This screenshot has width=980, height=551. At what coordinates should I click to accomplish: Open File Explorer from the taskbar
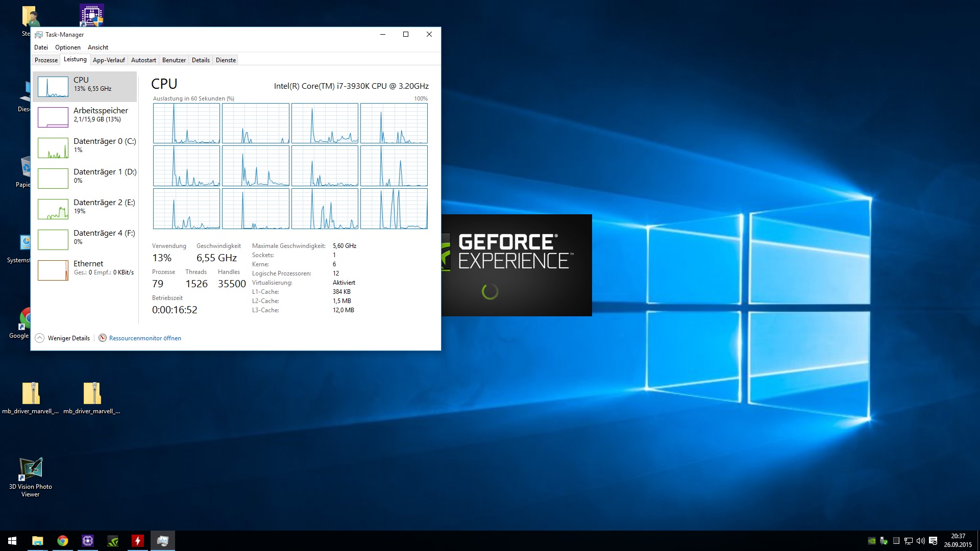(37, 541)
